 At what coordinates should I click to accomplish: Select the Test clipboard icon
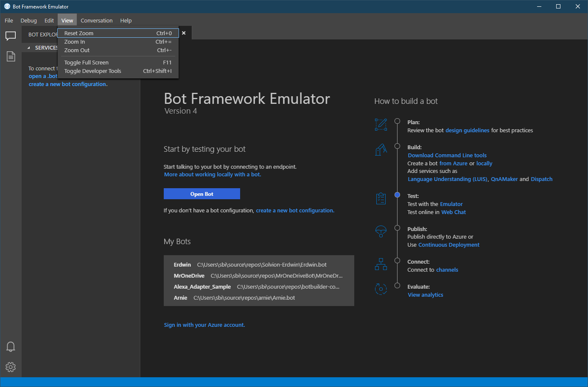coord(381,198)
